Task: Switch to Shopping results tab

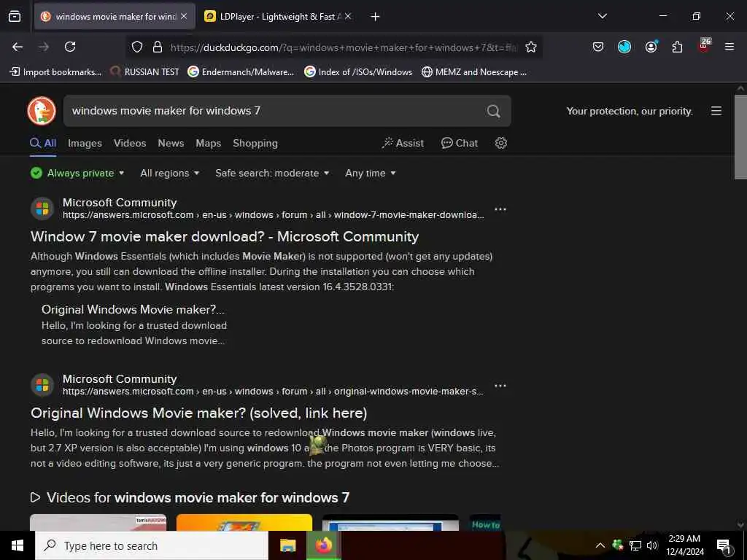Action: (255, 144)
